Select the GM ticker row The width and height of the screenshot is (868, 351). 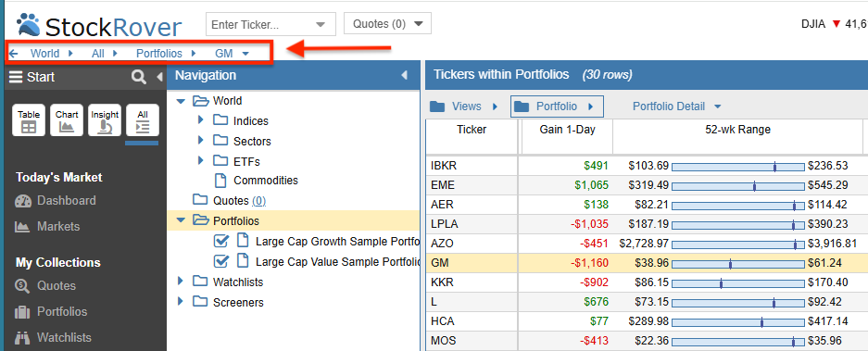[647, 264]
